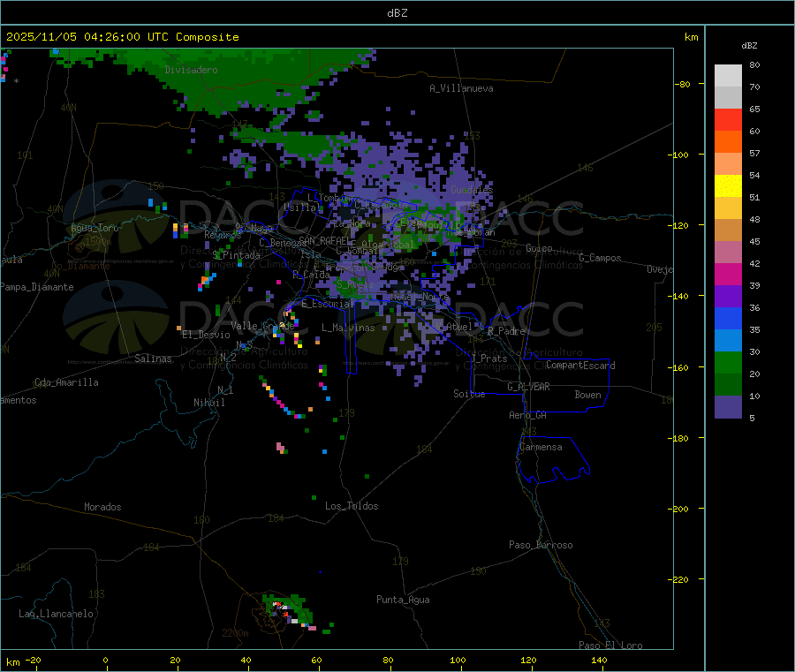Click the E_Escorial map label
This screenshot has width=795, height=672.
328,304
